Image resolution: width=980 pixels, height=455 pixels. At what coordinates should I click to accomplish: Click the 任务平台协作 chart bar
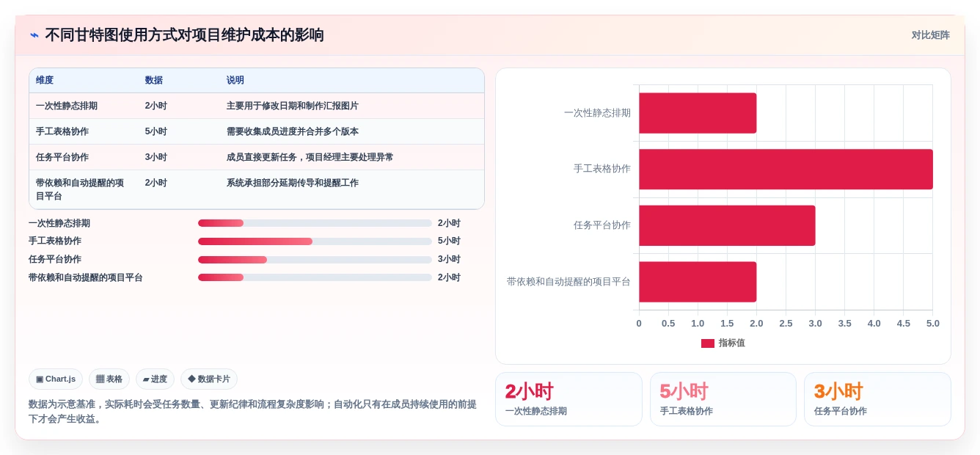(727, 225)
